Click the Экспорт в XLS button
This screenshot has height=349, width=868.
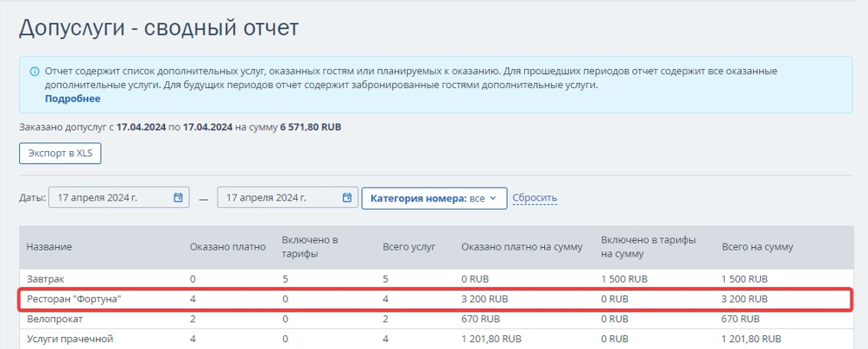tap(60, 154)
